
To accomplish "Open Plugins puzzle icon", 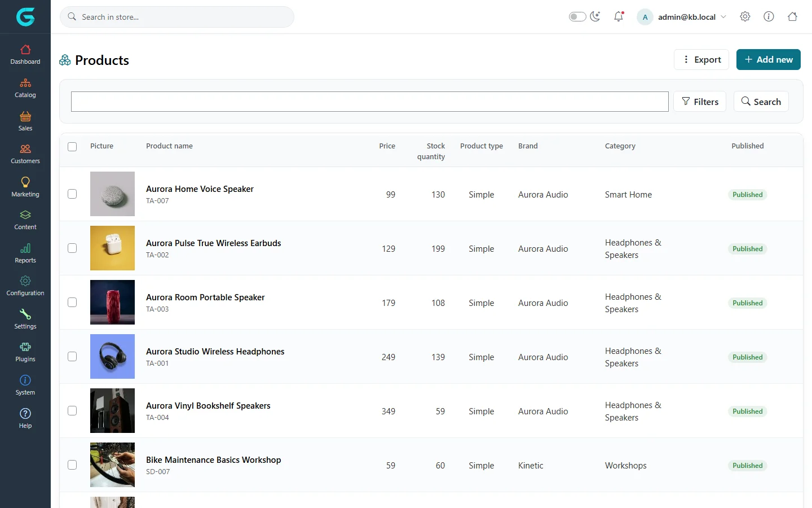I will (25, 347).
